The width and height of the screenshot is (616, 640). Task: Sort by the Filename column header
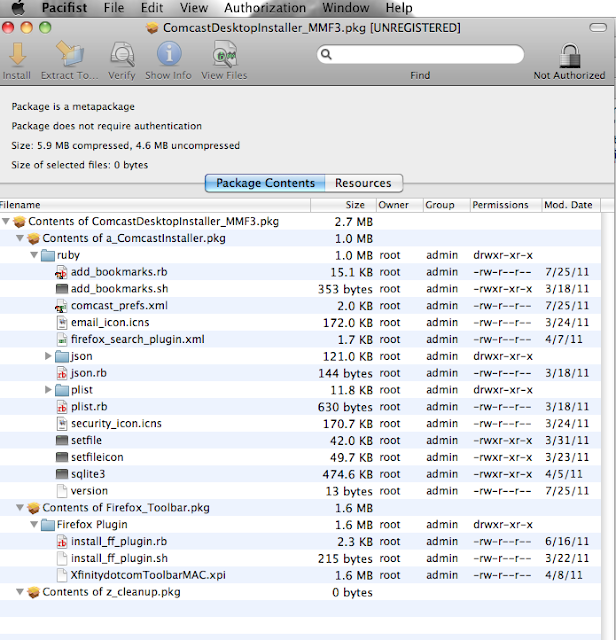coord(155,205)
